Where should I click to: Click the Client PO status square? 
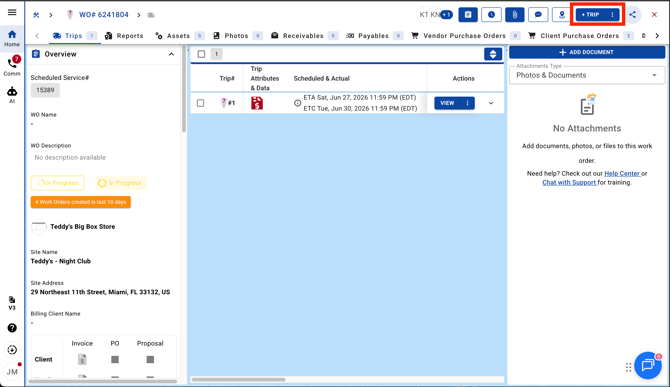click(x=115, y=360)
